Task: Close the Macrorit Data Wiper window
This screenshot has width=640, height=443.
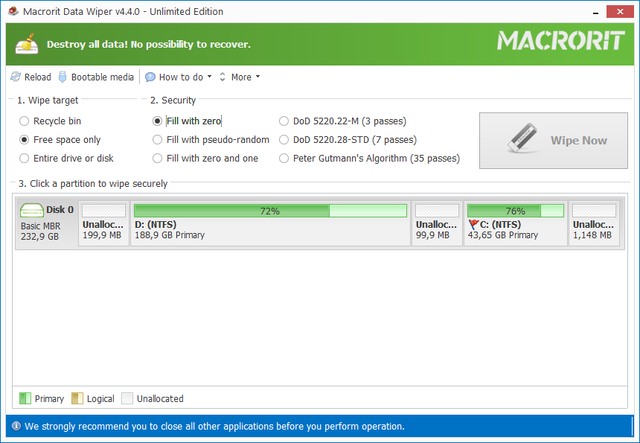Action: coord(620,11)
